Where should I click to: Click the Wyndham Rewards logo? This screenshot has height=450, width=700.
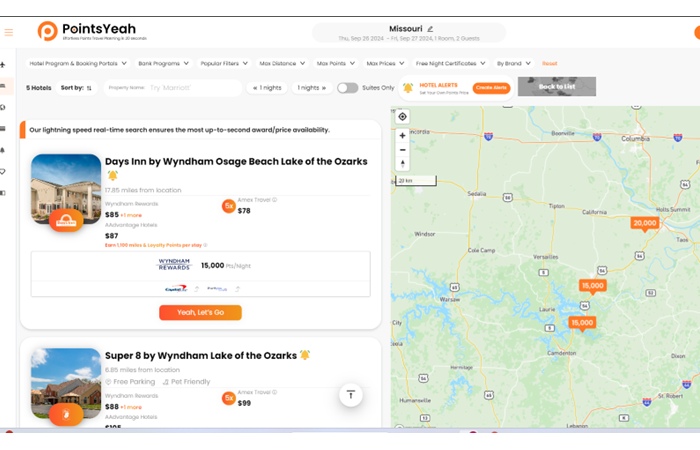point(174,264)
